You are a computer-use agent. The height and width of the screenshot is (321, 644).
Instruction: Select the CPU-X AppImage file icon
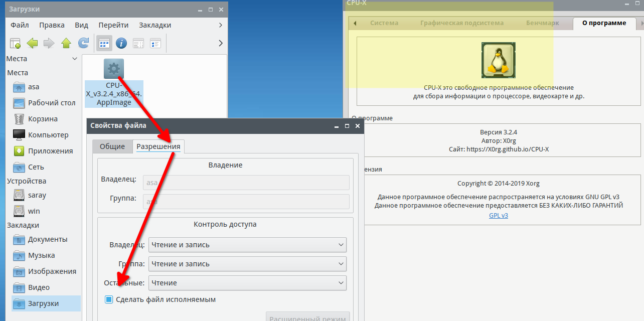tap(114, 69)
